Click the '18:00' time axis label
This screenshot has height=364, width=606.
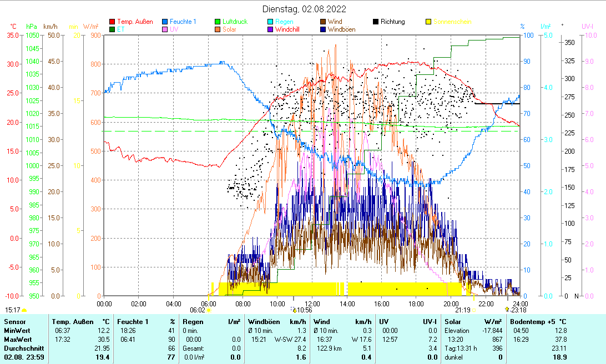[416, 304]
